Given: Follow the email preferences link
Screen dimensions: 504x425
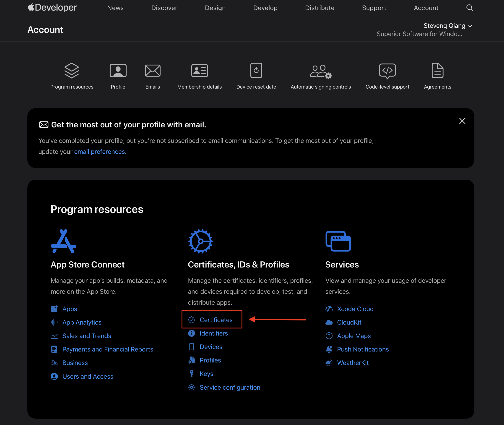Looking at the screenshot, I should click(x=99, y=152).
